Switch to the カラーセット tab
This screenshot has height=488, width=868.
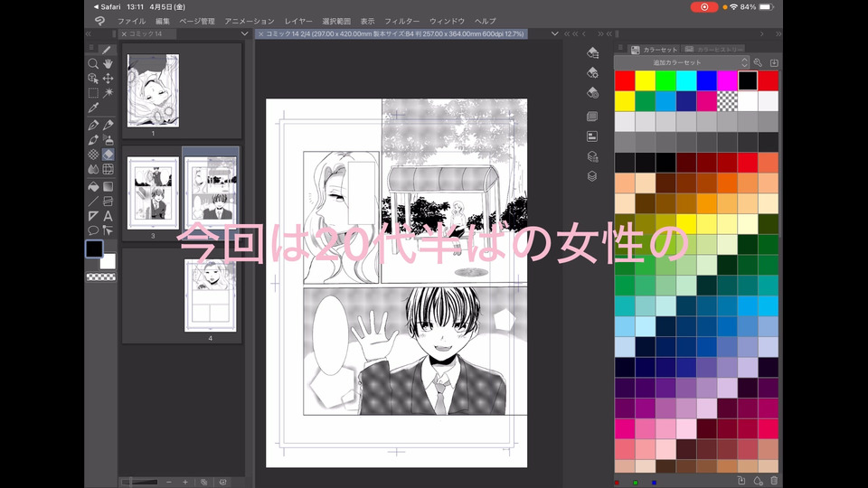pos(655,49)
